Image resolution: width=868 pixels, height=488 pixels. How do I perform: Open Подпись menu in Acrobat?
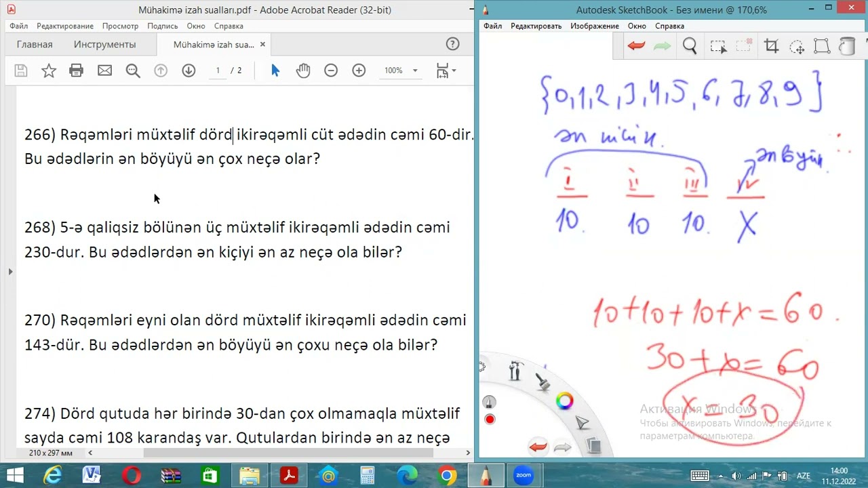point(163,26)
